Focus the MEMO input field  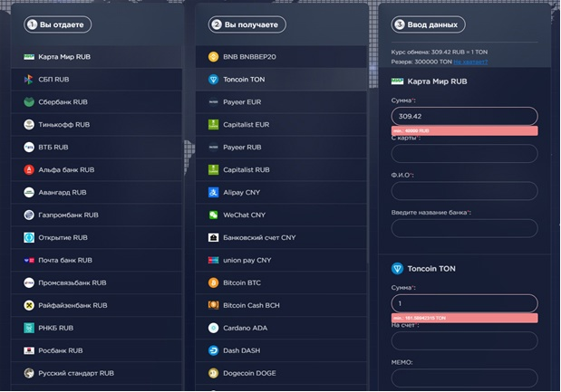pos(464,378)
